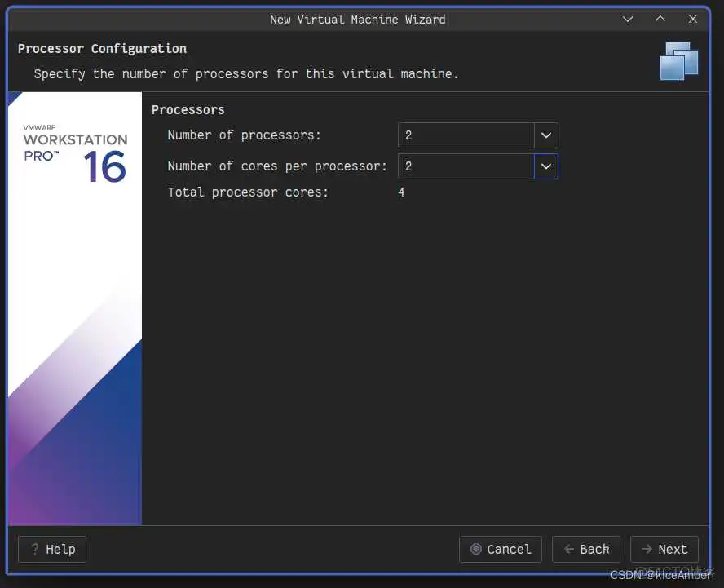Cancel the New Virtual Machine Wizard
The height and width of the screenshot is (588, 724).
501,549
